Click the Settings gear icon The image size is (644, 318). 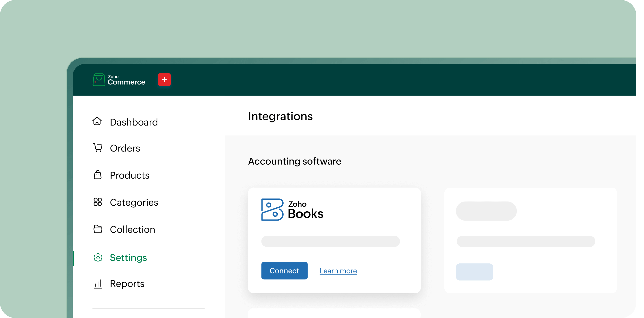click(x=98, y=257)
